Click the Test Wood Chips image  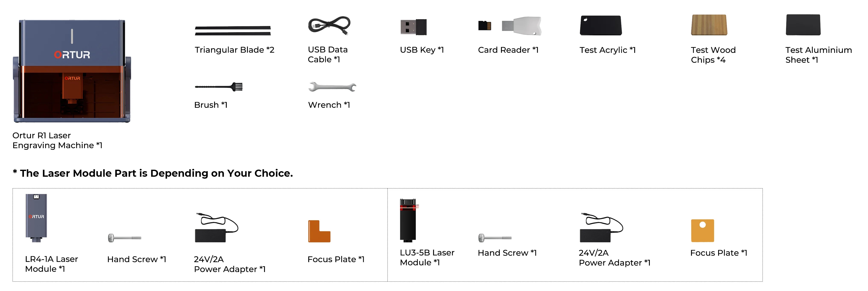click(x=709, y=25)
